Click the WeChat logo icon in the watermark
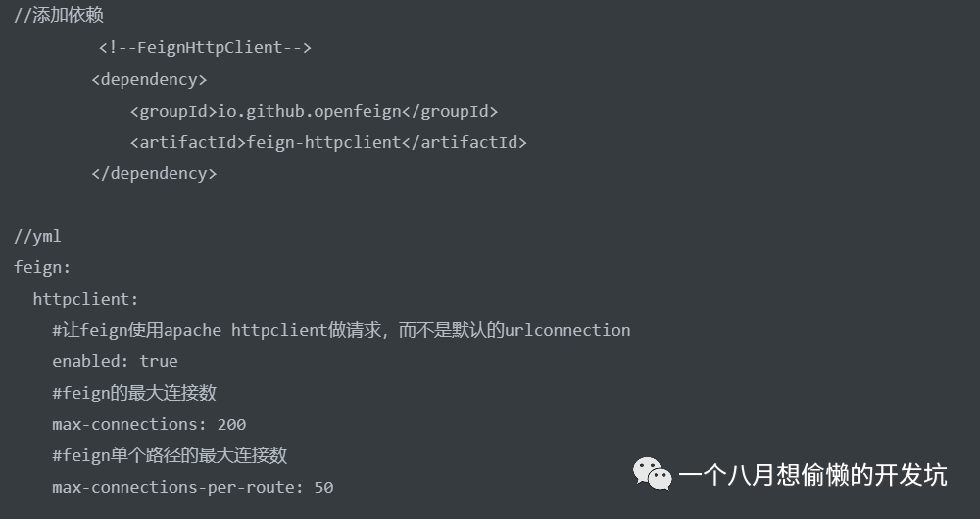Image resolution: width=980 pixels, height=519 pixels. coord(652,475)
